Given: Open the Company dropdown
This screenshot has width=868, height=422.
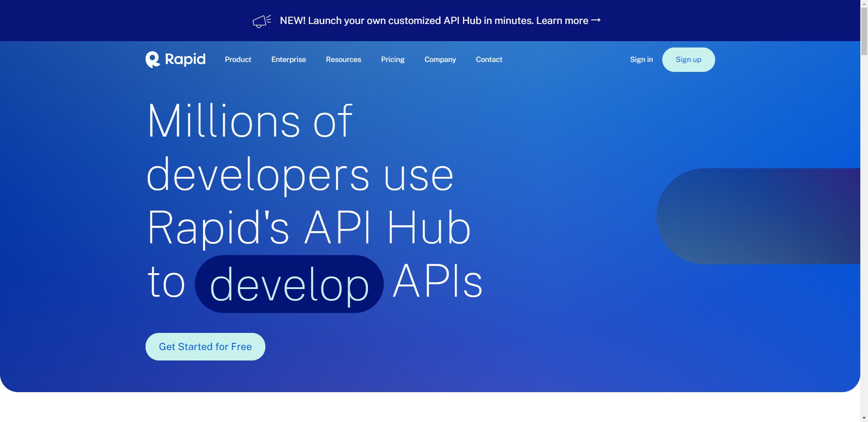Looking at the screenshot, I should [440, 59].
